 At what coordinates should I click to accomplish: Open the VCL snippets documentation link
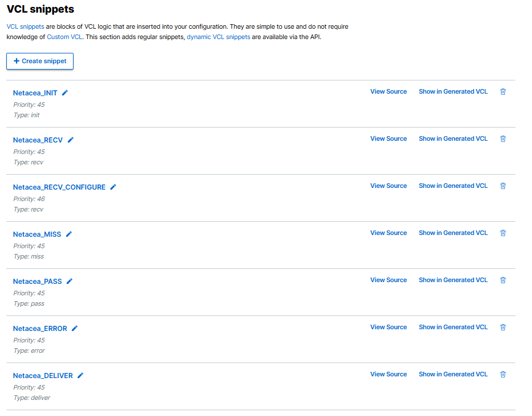(x=25, y=27)
